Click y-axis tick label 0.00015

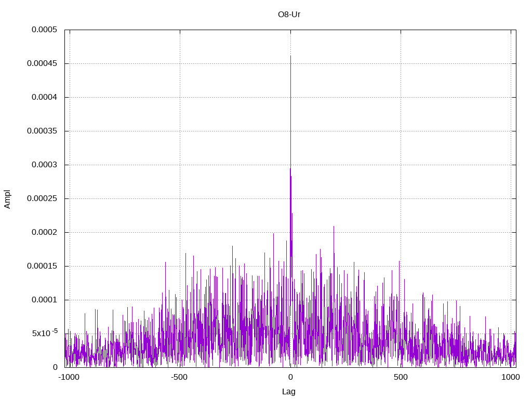[x=43, y=266]
